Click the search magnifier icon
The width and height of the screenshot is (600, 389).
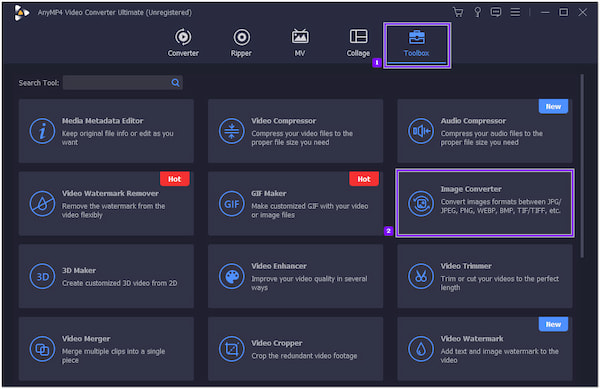(x=175, y=83)
